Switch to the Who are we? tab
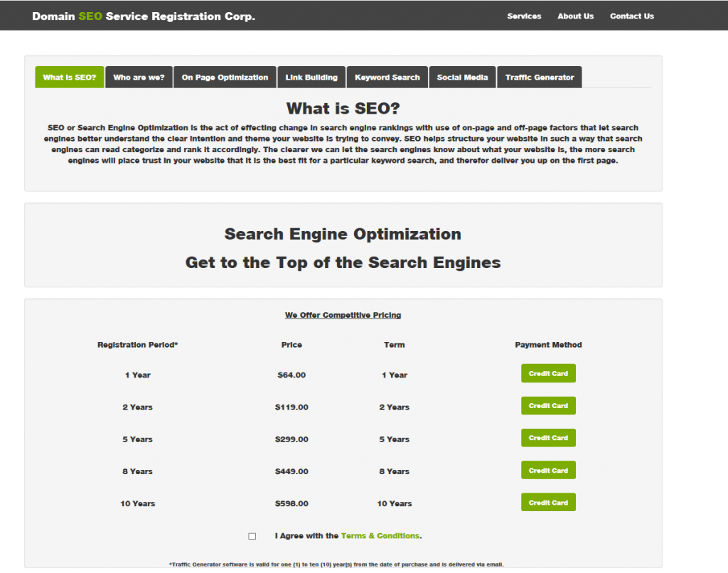728x573 pixels. [x=139, y=77]
